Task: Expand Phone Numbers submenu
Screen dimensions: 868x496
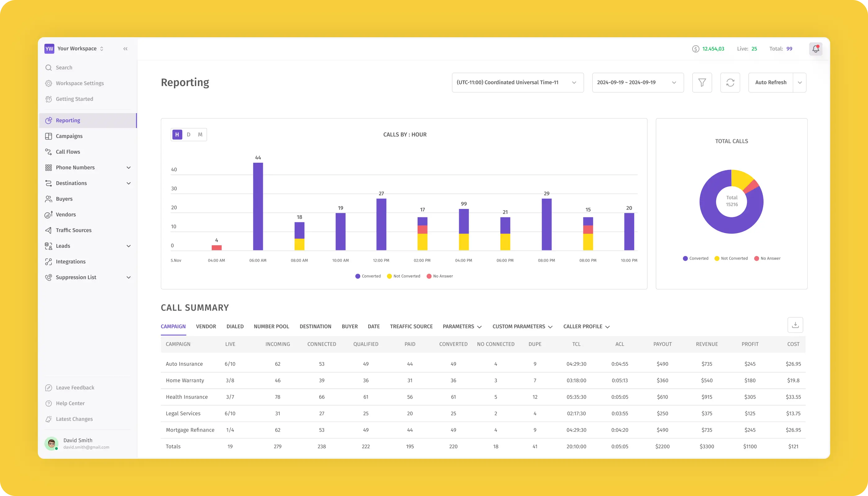Action: [x=128, y=168]
